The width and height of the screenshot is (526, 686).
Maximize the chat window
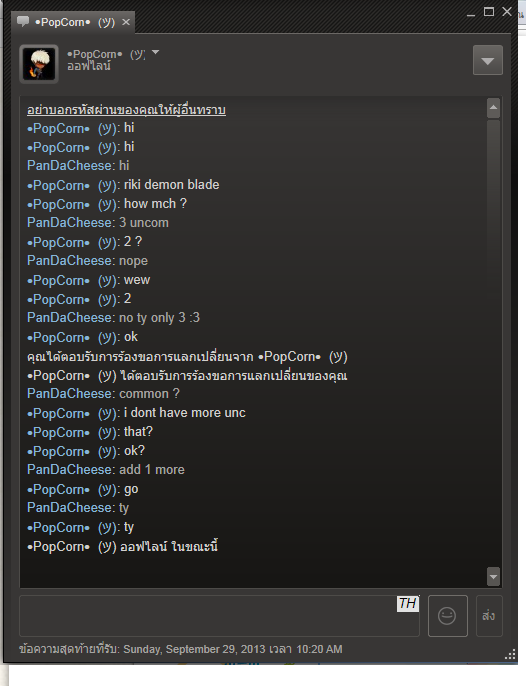click(x=489, y=12)
